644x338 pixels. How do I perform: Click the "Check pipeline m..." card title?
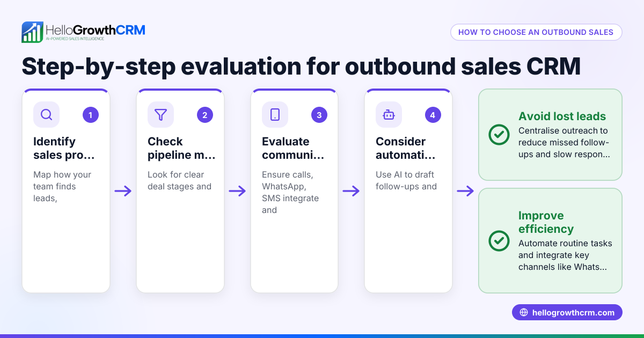(x=181, y=148)
